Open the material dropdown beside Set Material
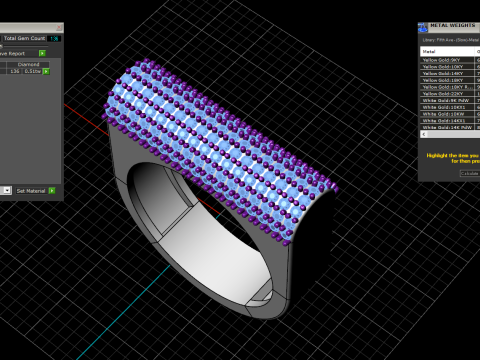The width and height of the screenshot is (480, 360). (7, 191)
